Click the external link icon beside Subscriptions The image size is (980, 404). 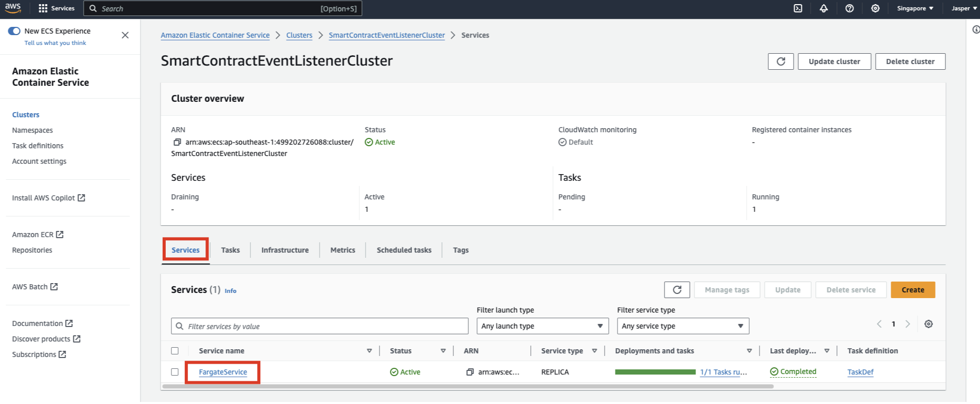point(62,354)
